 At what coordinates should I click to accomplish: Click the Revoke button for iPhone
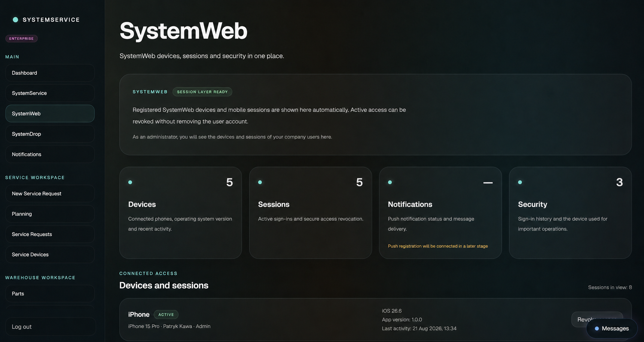[597, 319]
